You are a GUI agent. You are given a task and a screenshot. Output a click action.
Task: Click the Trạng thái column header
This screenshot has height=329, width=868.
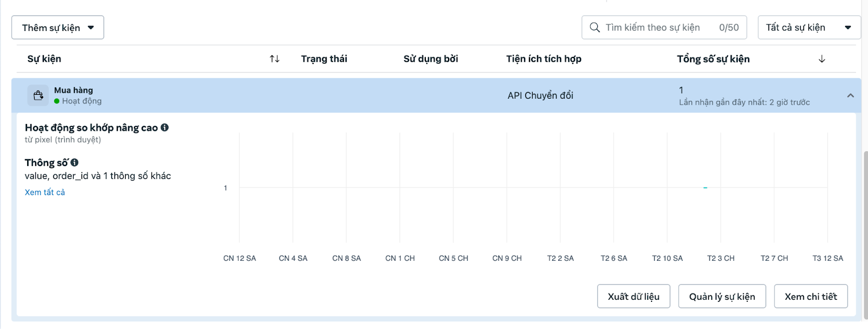coord(324,59)
